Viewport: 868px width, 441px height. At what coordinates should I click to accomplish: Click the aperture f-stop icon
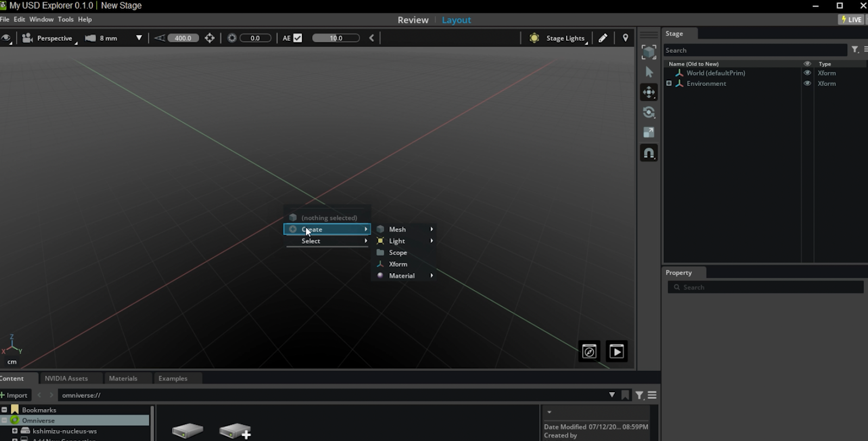point(232,38)
